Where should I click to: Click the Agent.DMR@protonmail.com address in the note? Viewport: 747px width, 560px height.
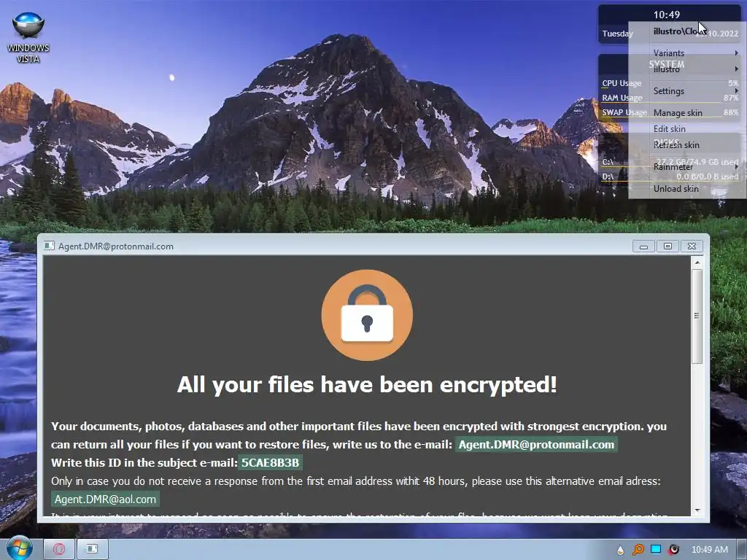pos(536,444)
